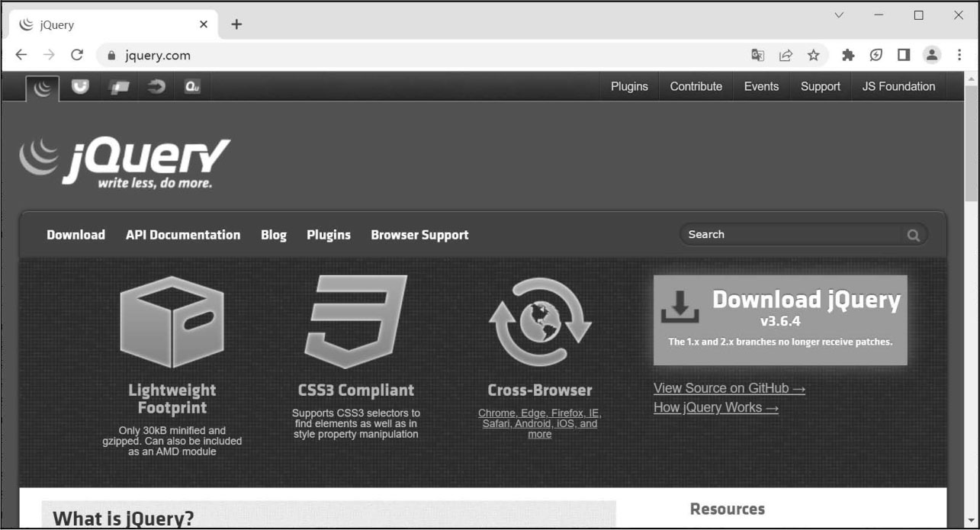Click the share page icon
Screen dimensions: 980x530
[786, 55]
